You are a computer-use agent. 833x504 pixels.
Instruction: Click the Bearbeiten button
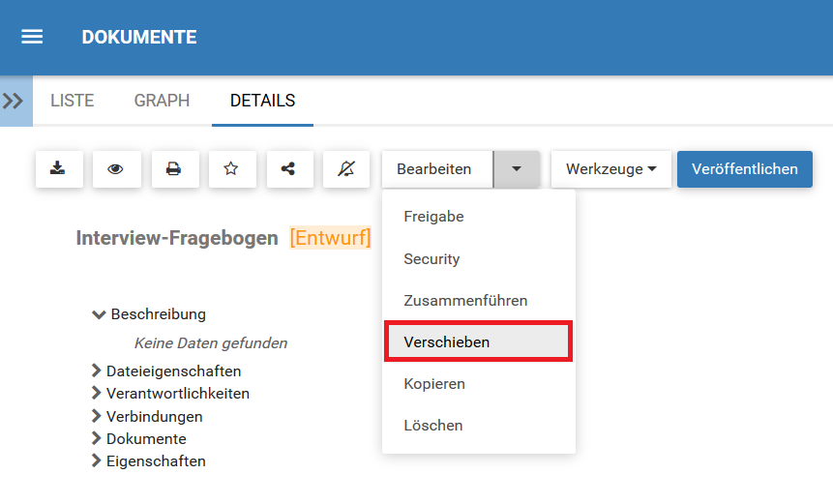(434, 169)
